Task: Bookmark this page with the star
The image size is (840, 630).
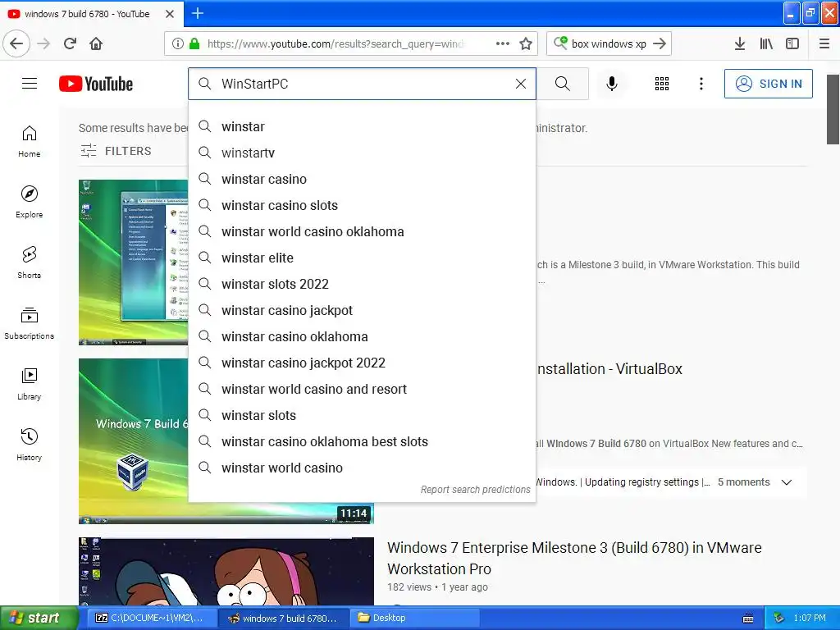Action: coord(526,43)
